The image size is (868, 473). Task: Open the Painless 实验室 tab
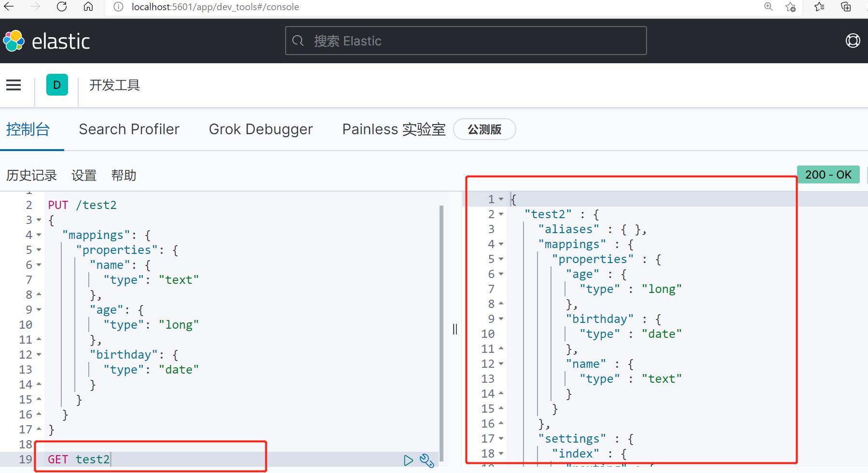394,129
